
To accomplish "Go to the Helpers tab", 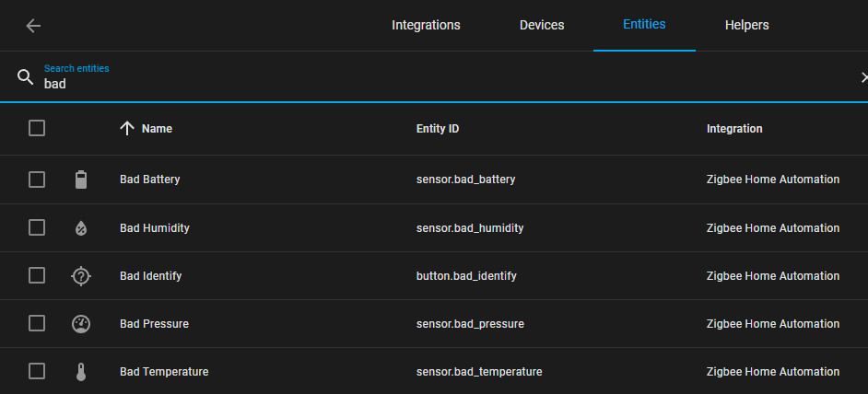I will click(747, 26).
